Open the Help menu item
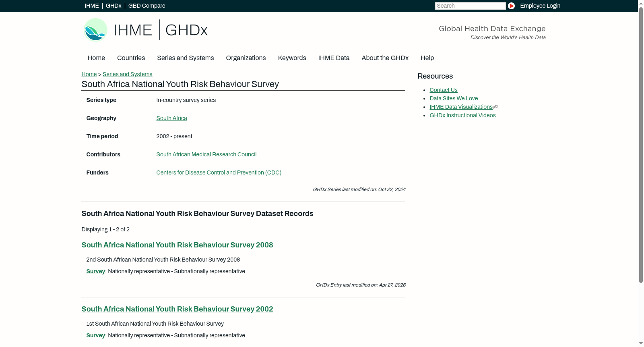 click(427, 58)
